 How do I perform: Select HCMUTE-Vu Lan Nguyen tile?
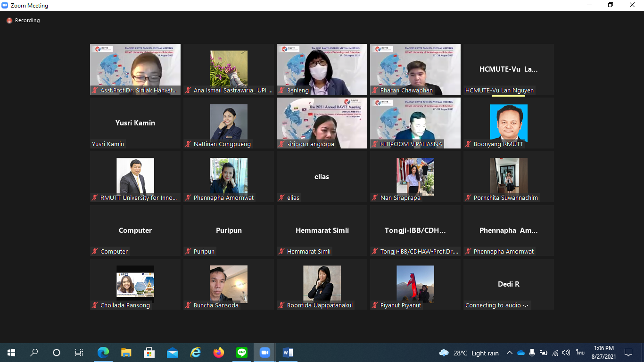point(509,69)
